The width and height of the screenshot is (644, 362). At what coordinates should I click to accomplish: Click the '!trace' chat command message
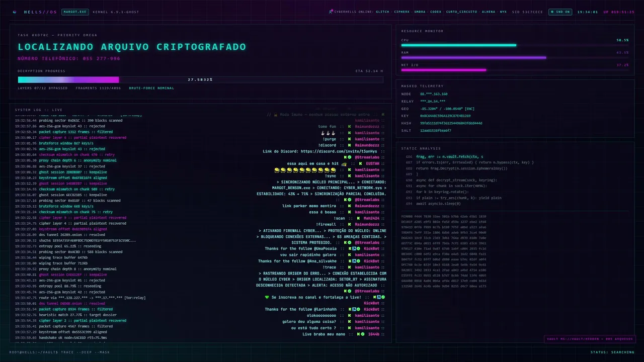[x=329, y=267]
